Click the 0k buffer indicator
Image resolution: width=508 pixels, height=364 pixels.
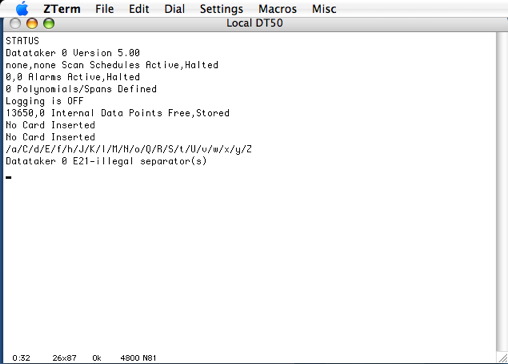pos(97,358)
